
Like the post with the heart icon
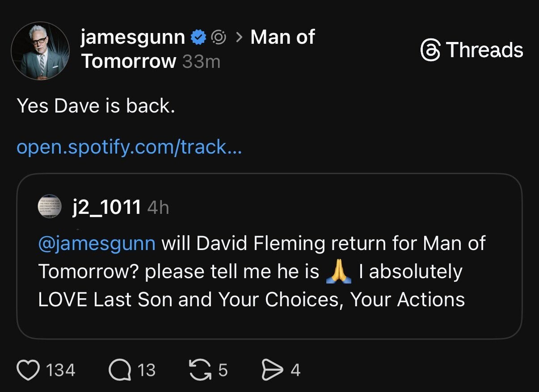29,370
